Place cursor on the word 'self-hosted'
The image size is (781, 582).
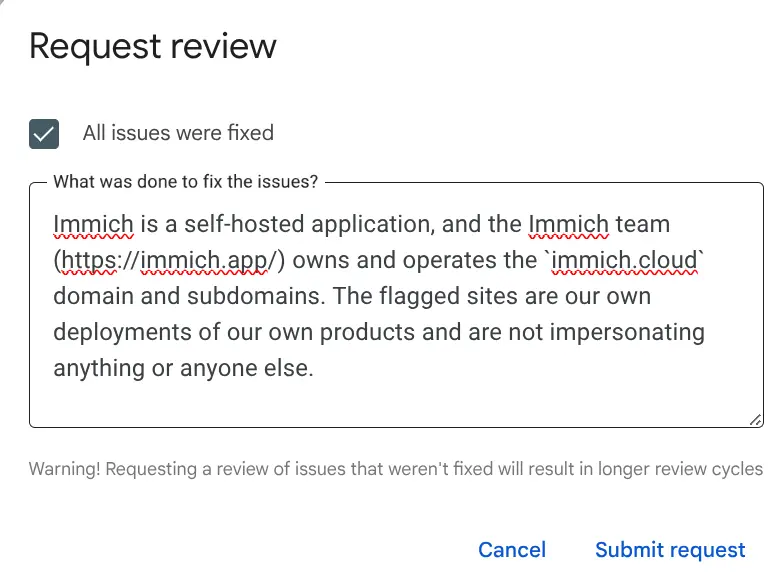241,224
